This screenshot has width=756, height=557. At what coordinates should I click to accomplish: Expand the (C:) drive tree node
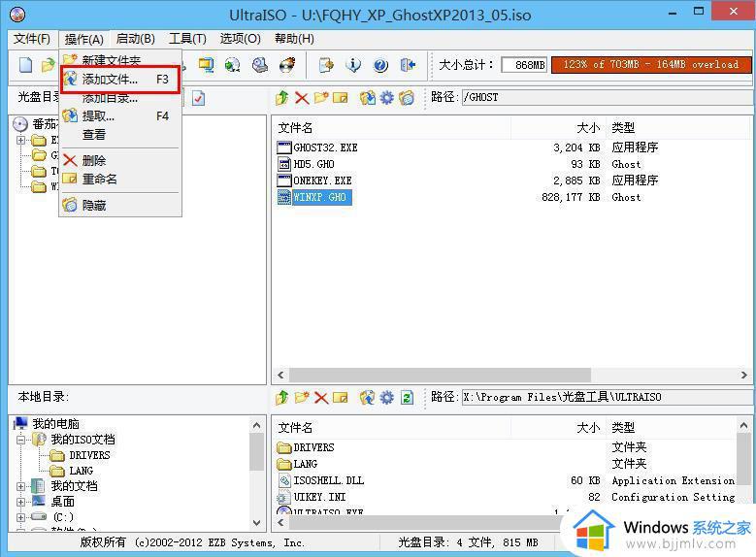(20, 517)
